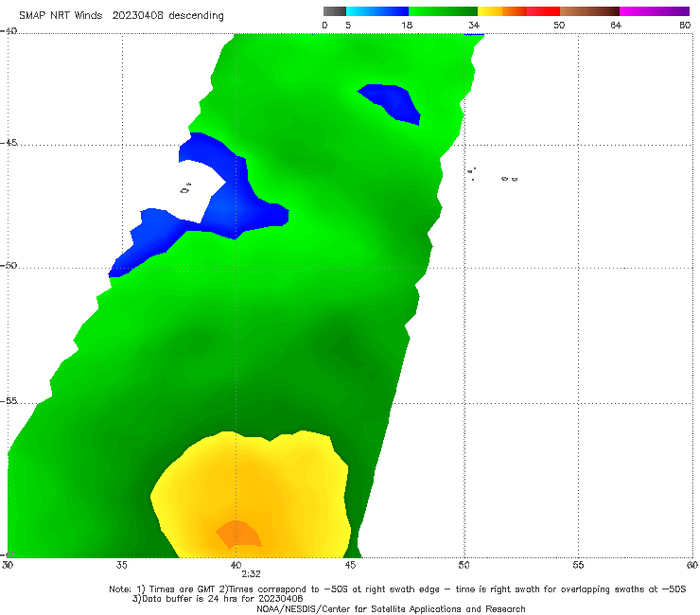Click the NOAA/NESDIS Center for Satellite Applications credit
700x615 pixels.
click(391, 608)
